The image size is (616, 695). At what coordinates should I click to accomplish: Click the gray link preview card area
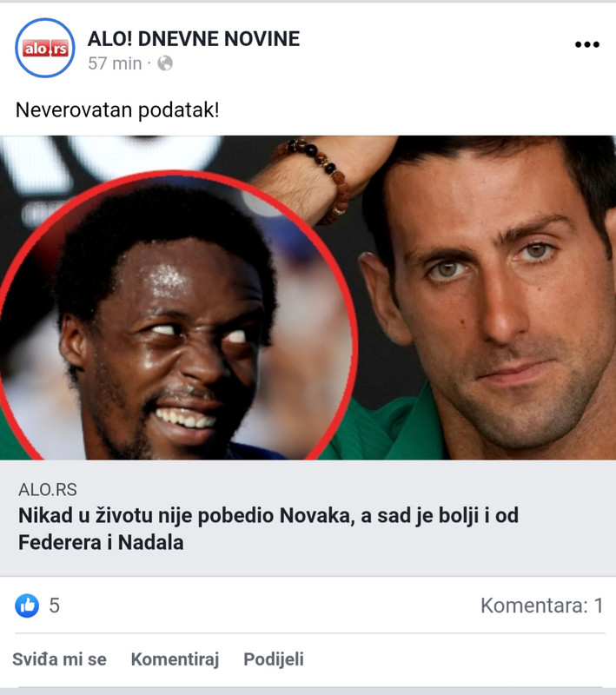point(308,518)
